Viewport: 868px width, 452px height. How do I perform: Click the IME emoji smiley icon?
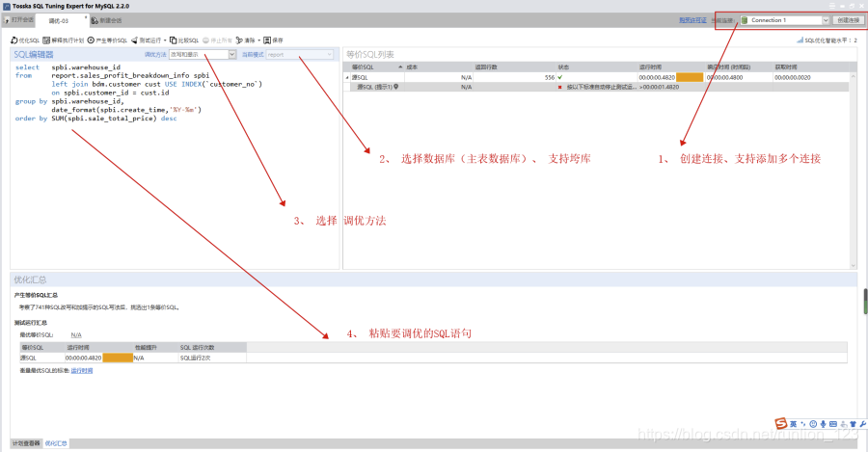pyautogui.click(x=813, y=424)
